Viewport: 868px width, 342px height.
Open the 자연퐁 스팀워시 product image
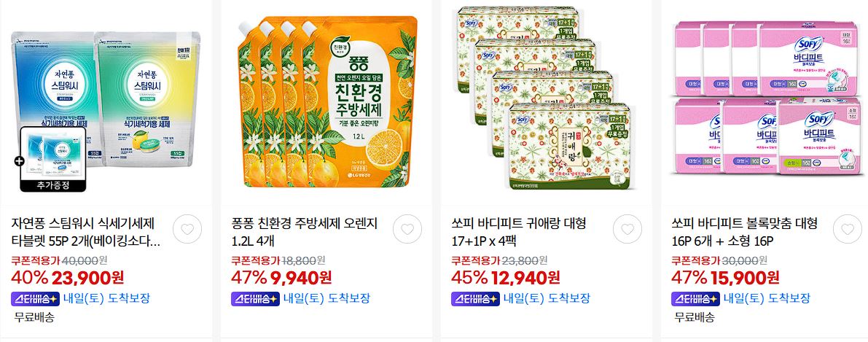click(106, 103)
